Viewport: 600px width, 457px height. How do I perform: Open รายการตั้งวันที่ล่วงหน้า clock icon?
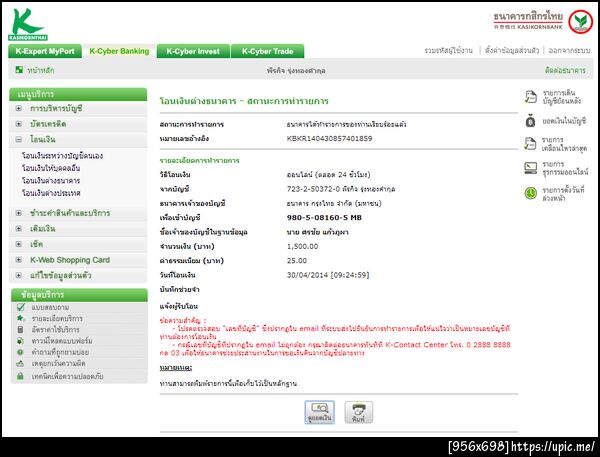530,193
